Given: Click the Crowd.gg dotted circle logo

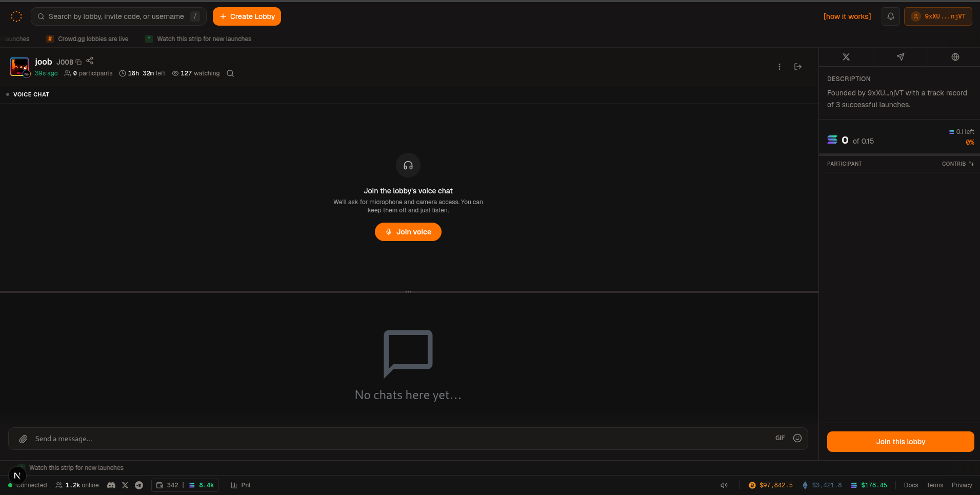Looking at the screenshot, I should [16, 16].
